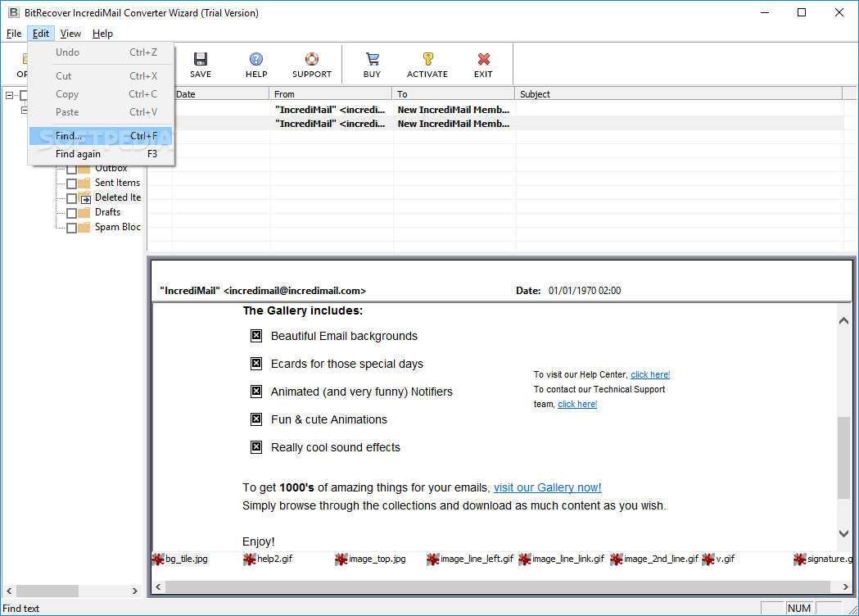Click the email preview vertical scrollbar thumb
Image resolution: width=859 pixels, height=616 pixels.
tap(843, 458)
